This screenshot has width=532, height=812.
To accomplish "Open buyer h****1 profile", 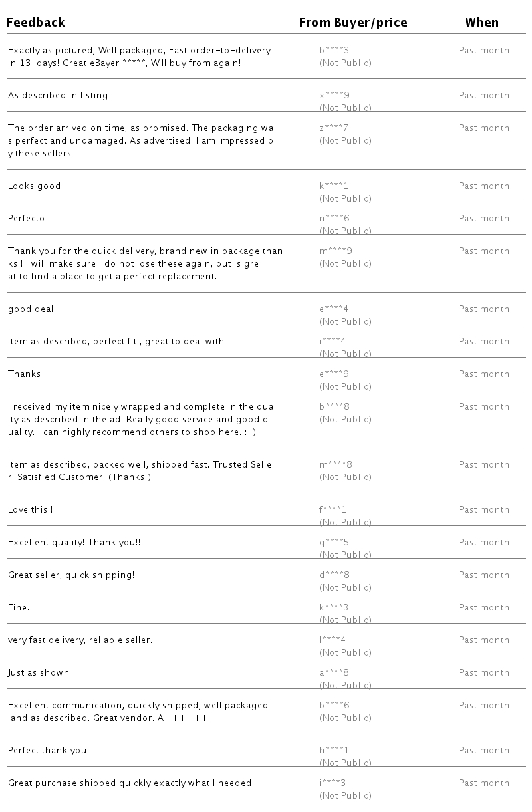I will click(334, 750).
